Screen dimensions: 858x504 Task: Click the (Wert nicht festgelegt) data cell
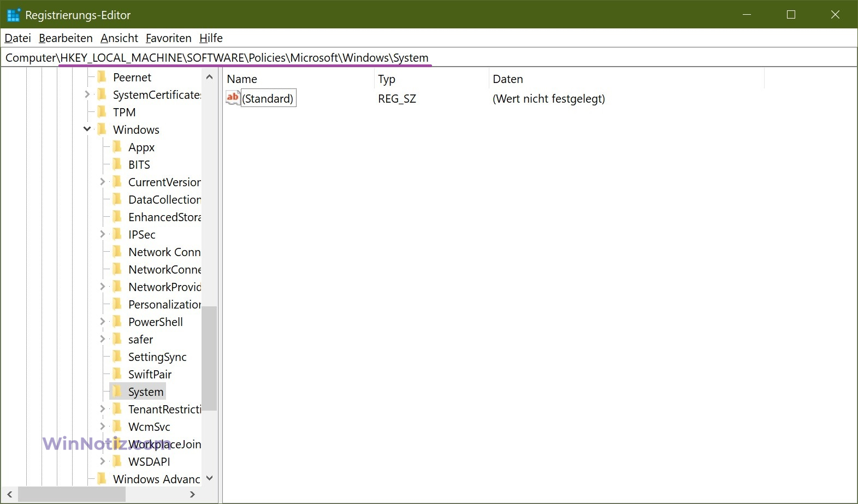[549, 98]
